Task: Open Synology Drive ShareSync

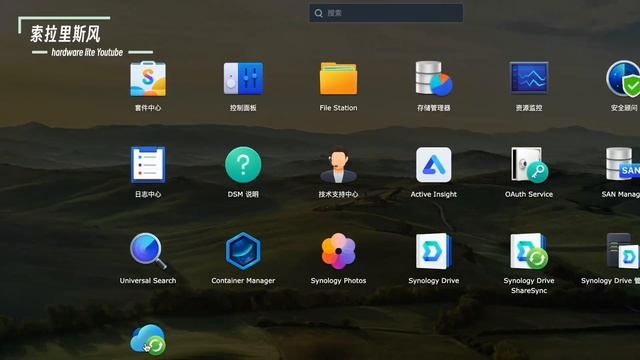Action: tap(529, 251)
